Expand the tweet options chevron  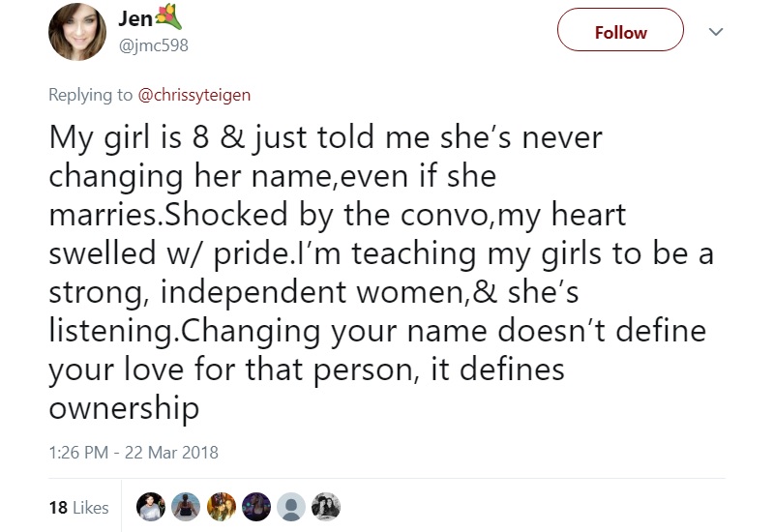click(x=715, y=32)
